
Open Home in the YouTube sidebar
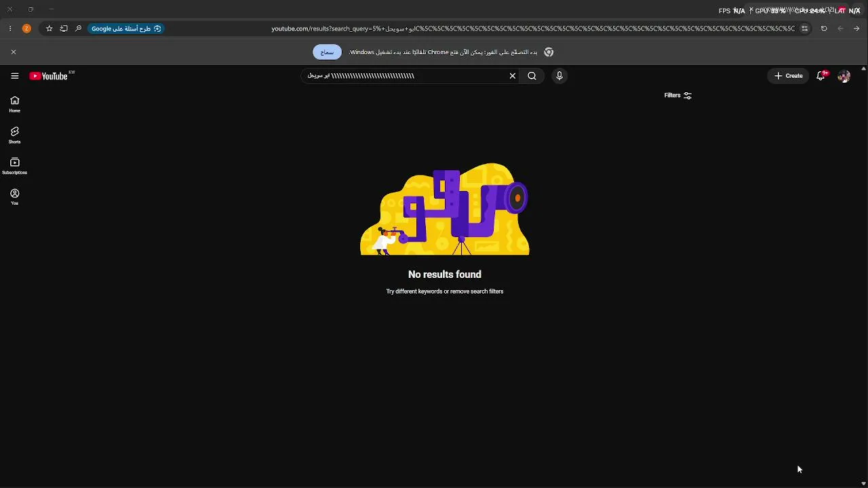(14, 104)
